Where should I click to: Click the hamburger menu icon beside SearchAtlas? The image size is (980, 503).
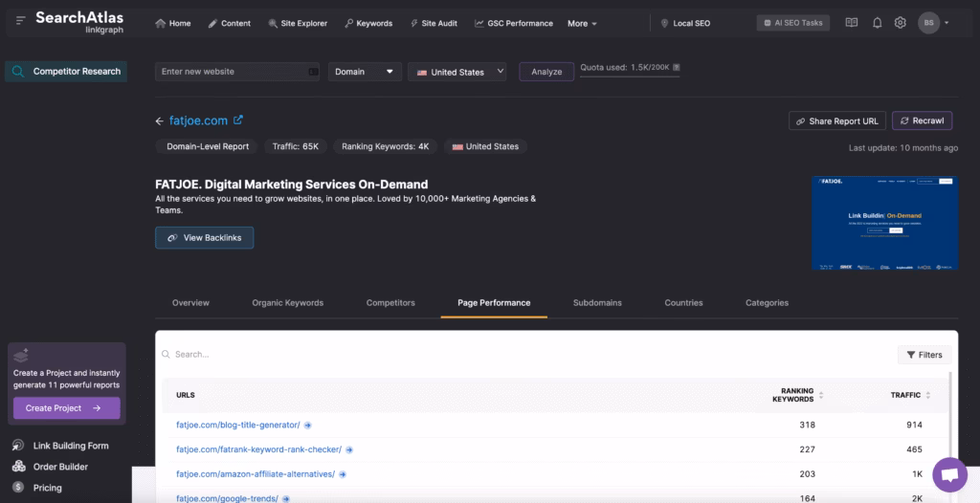click(x=21, y=21)
